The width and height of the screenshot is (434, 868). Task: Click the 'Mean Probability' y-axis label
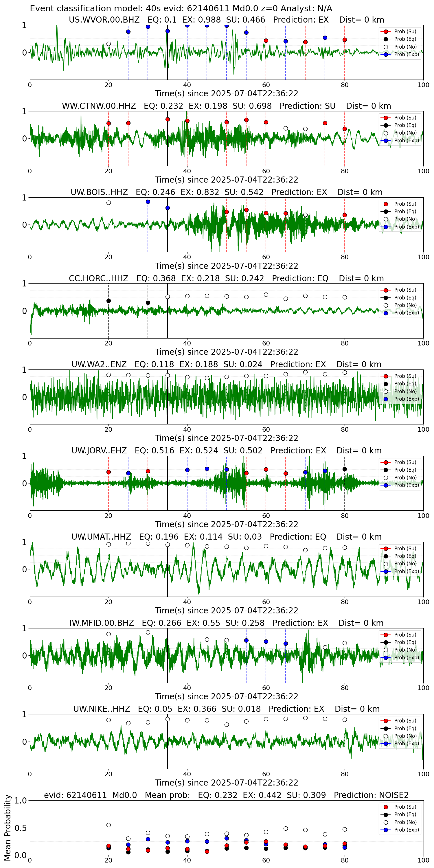pos(8,827)
